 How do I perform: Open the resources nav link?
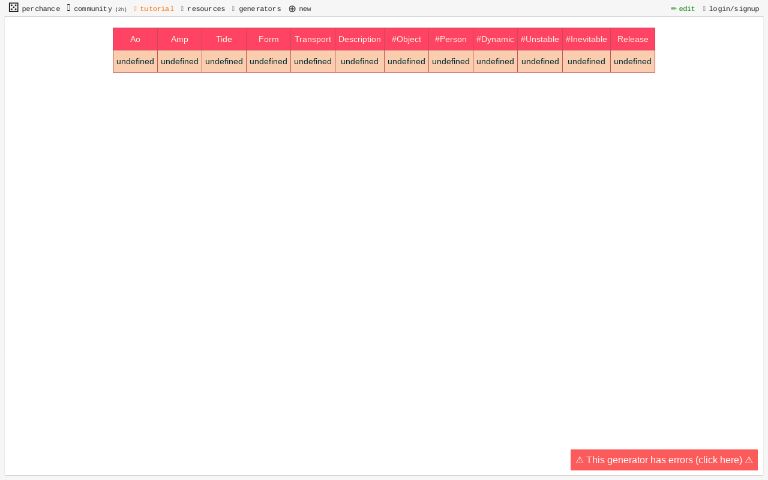point(206,9)
